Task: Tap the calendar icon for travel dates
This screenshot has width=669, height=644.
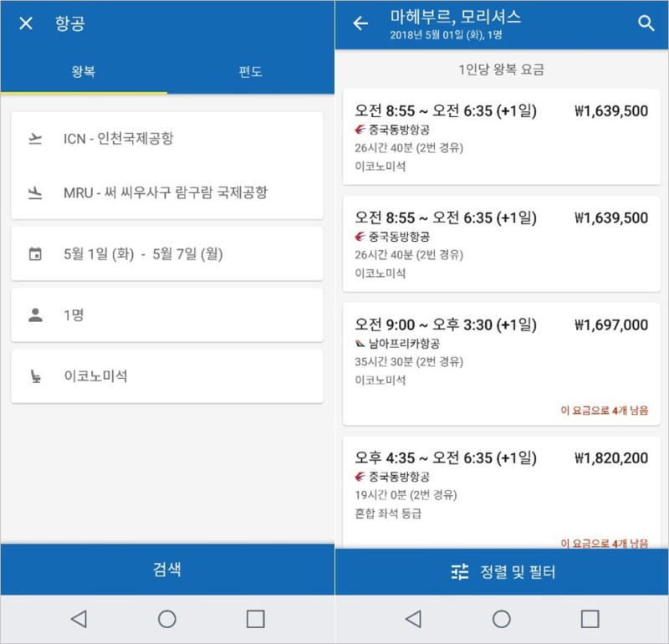Action: [x=35, y=253]
